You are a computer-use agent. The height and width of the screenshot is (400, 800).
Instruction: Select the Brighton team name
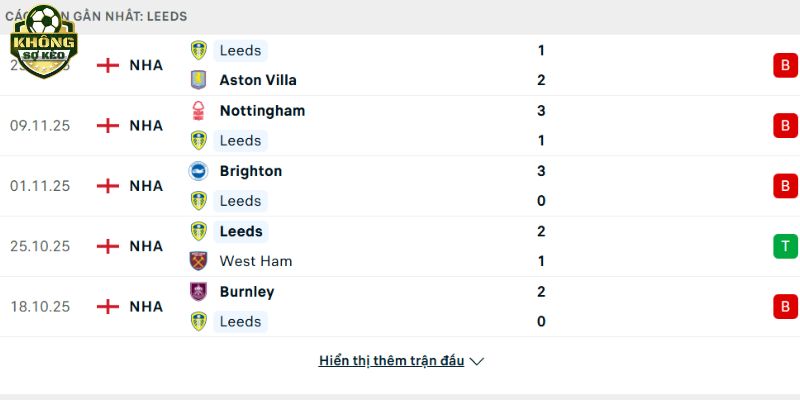click(251, 171)
